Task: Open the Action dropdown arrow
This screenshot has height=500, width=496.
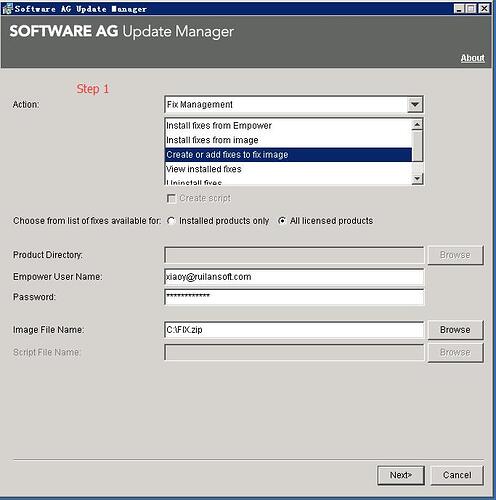Action: tap(415, 105)
